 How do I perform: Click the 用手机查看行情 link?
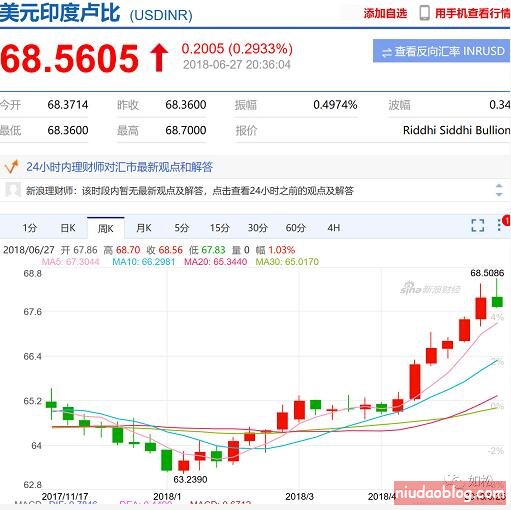tap(473, 13)
